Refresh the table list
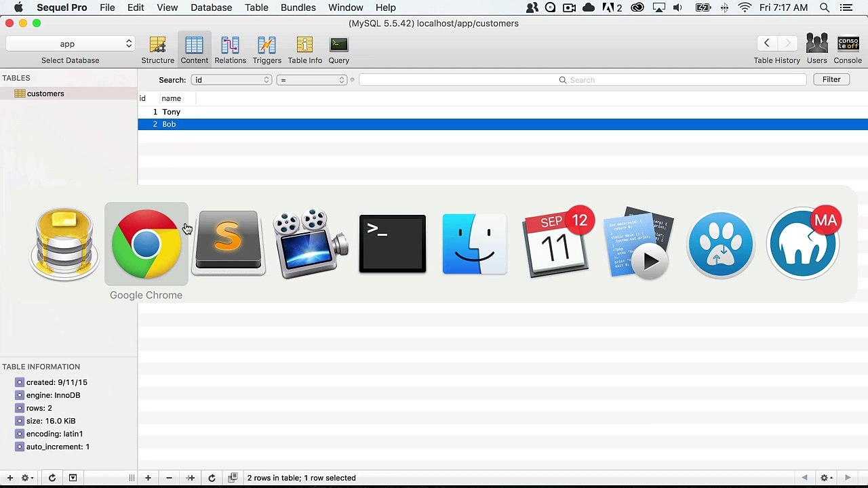The height and width of the screenshot is (488, 868). point(52,478)
